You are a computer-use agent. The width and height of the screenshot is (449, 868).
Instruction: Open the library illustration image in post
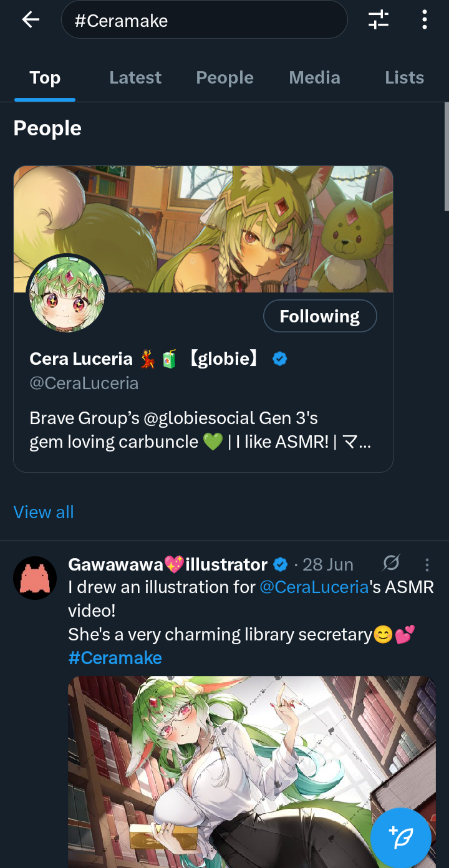252,772
